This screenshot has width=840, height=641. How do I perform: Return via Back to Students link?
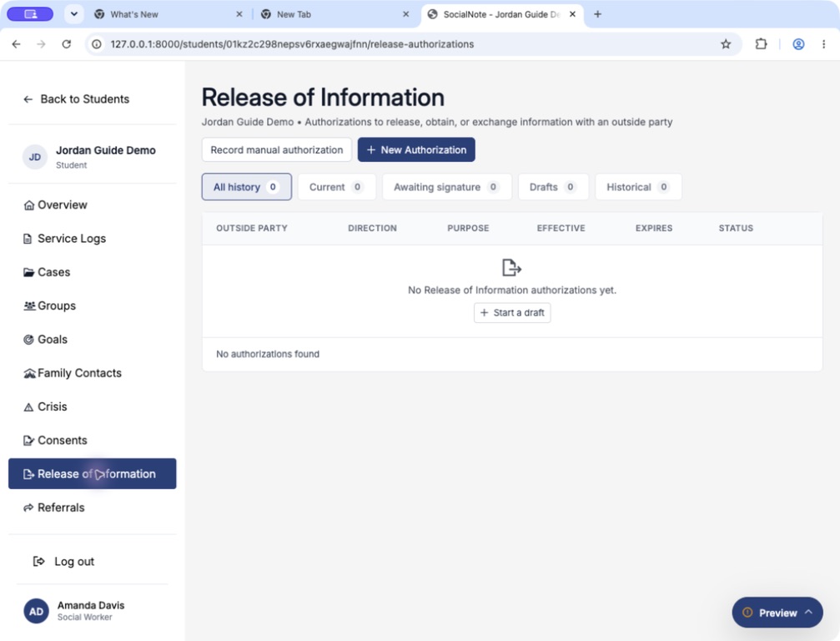click(x=76, y=99)
